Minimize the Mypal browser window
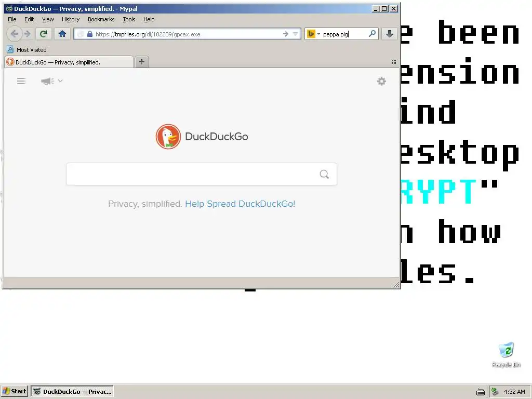Viewport: 532px width, 399px height. point(375,8)
